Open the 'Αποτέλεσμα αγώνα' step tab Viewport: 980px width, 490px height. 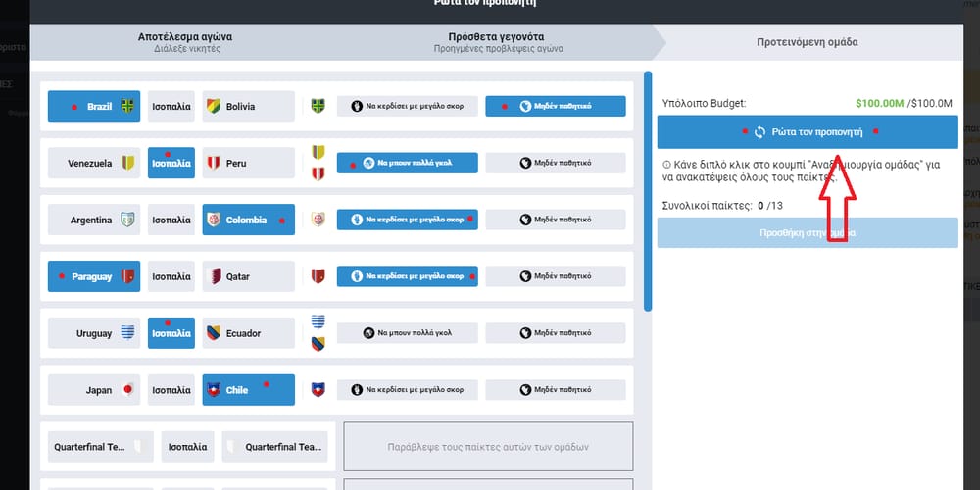click(185, 42)
